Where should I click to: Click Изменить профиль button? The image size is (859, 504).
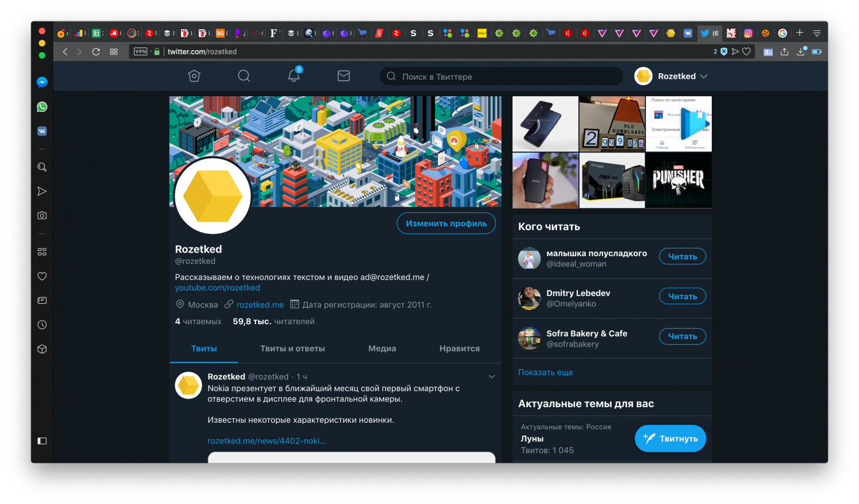tap(446, 223)
